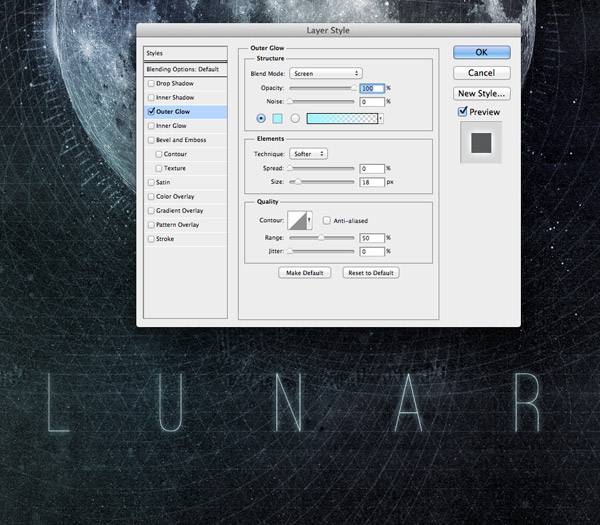The width and height of the screenshot is (600, 525).
Task: Open the Technique dropdown set to Softer
Action: point(309,154)
